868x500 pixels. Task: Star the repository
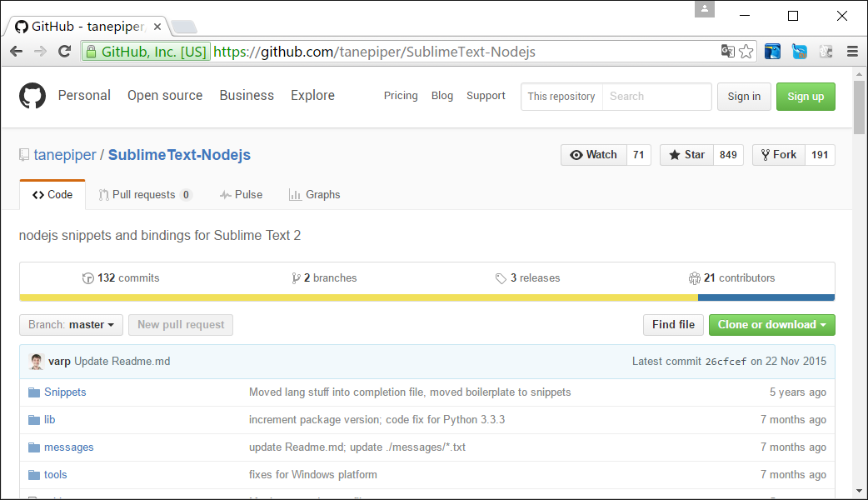[687, 155]
